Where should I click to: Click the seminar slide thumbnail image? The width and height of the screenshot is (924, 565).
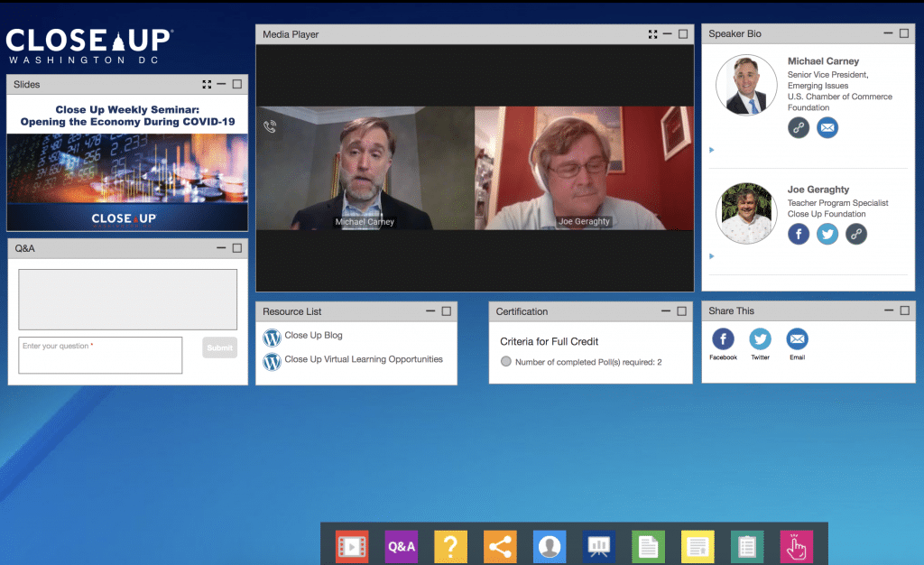127,163
